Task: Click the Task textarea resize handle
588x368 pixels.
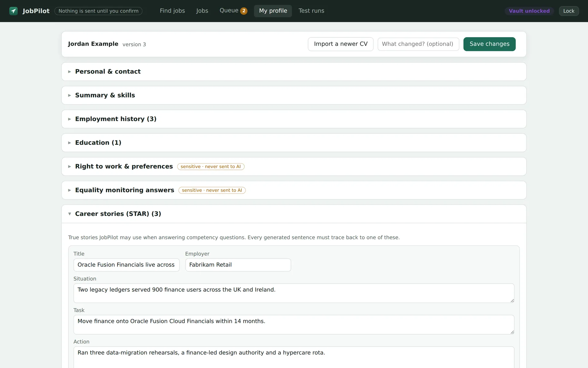Action: click(x=512, y=332)
